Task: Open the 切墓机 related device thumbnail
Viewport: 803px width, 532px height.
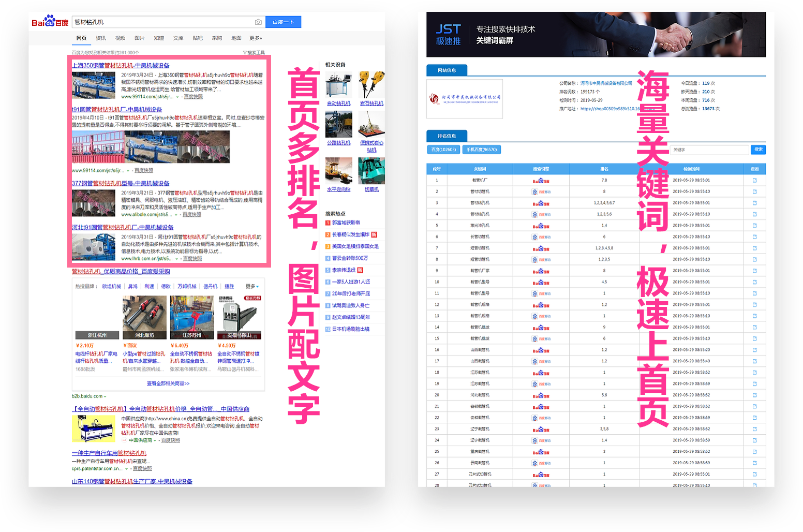Action: tap(371, 171)
